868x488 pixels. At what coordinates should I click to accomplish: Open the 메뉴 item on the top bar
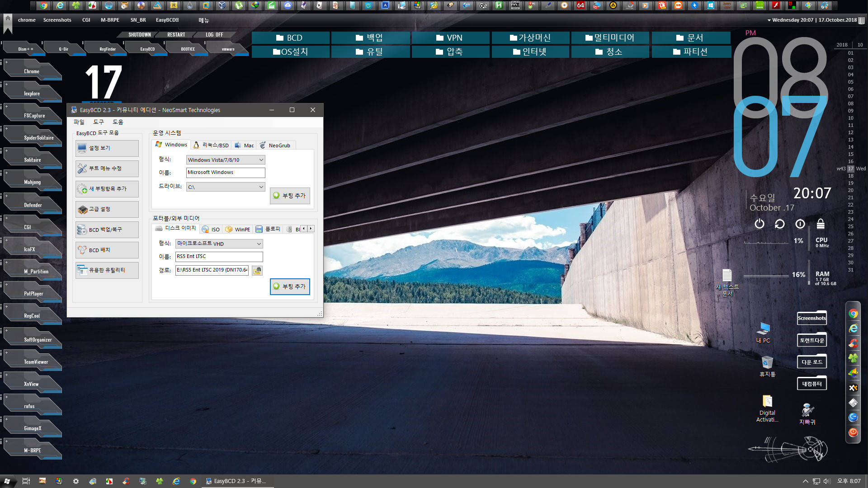204,20
